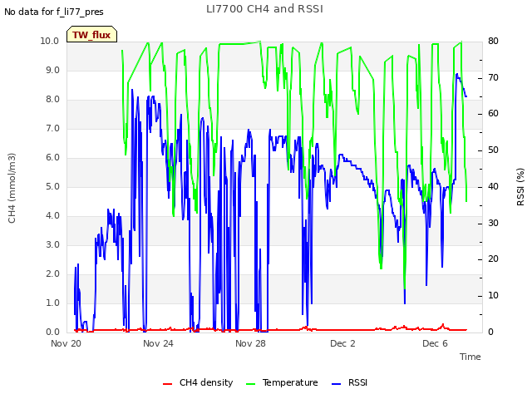
Task: Click the 'No data for f_li77_pres' message
Action: point(53,12)
